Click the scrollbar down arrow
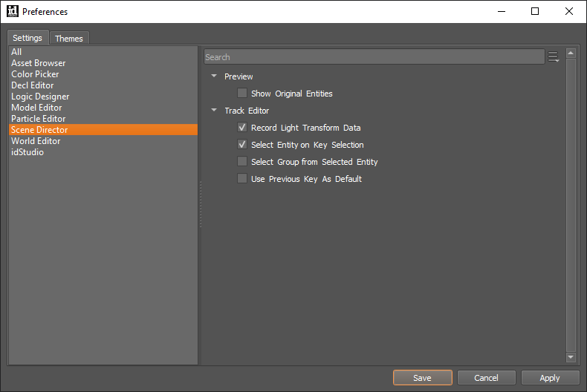587x392 pixels. point(571,357)
